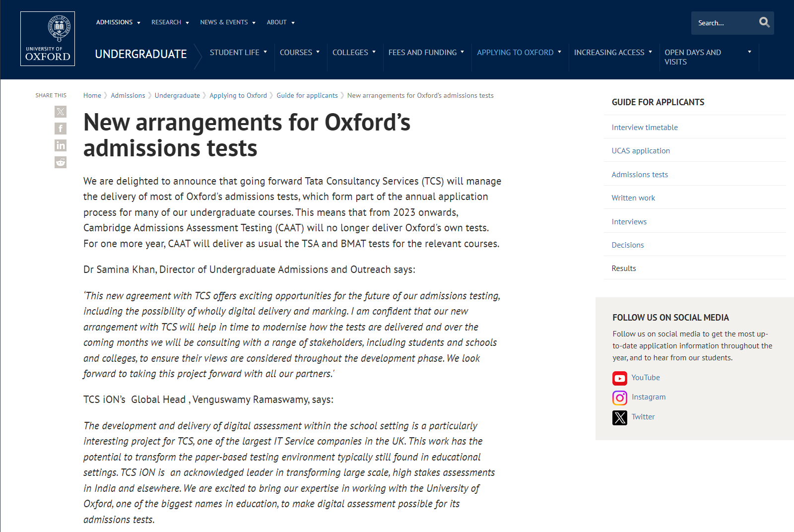794x532 pixels.
Task: Click the search magnifier icon
Action: coord(764,22)
